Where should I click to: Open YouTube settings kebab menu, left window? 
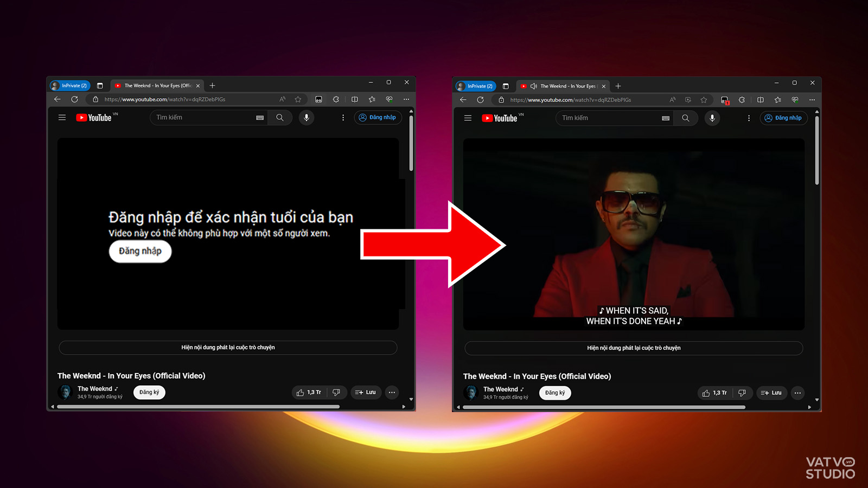tap(343, 117)
